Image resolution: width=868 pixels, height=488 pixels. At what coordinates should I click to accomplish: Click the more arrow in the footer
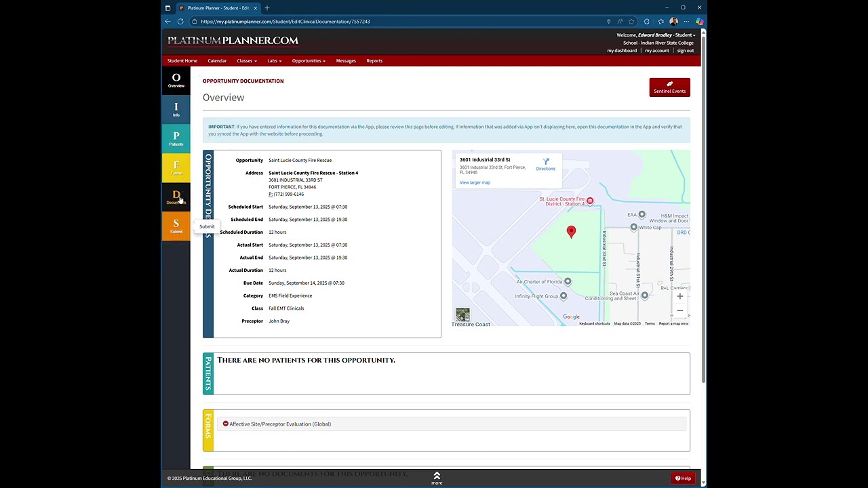437,478
